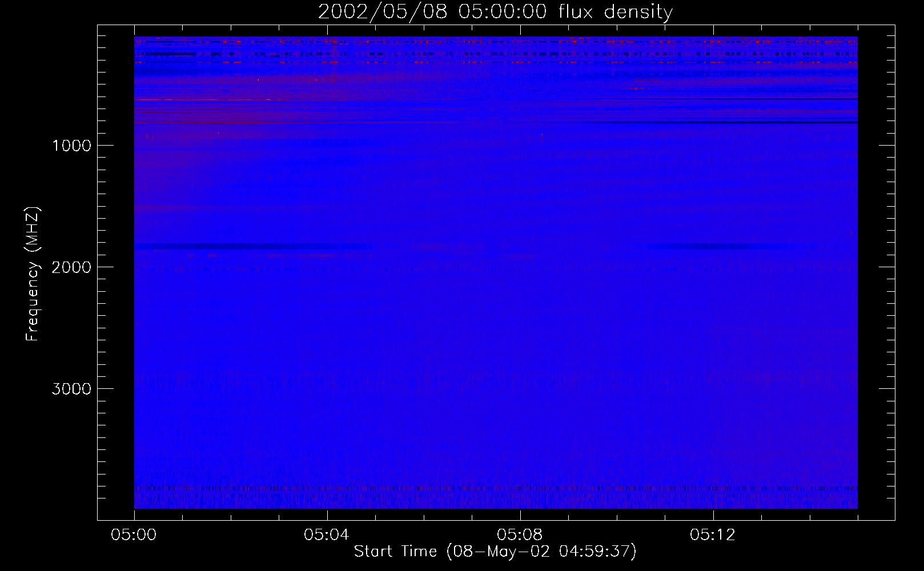Click the 1000 frequency tick label
Screen dimensions: 924x571
71,146
